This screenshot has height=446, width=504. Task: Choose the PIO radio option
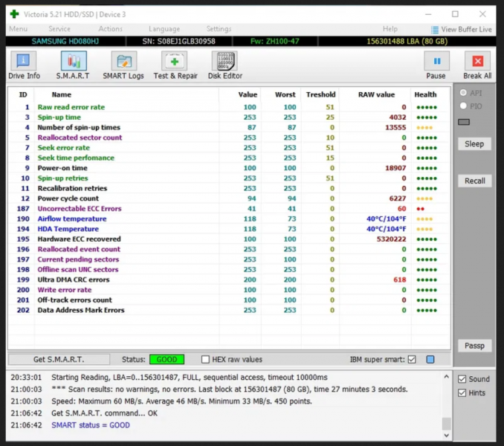464,106
